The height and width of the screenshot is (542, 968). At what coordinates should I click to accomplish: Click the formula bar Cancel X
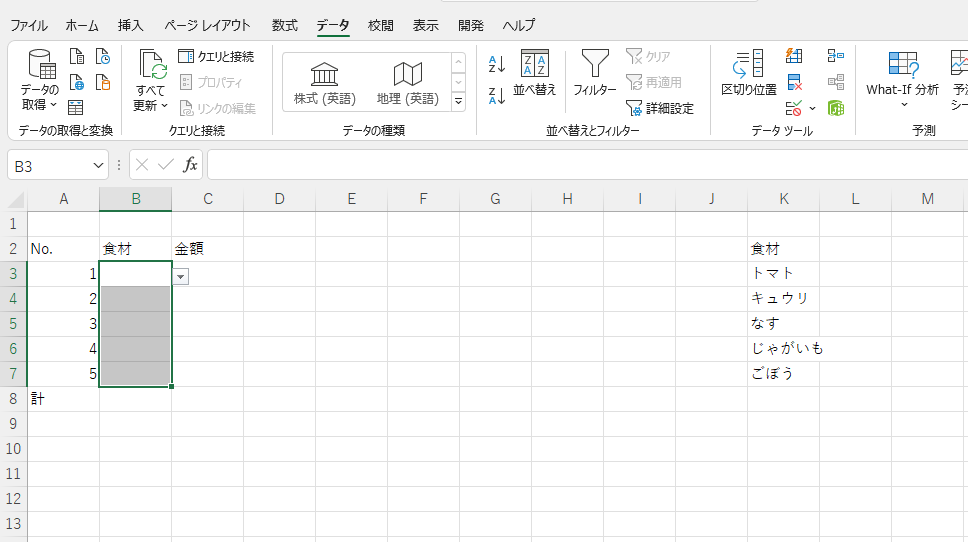(142, 165)
